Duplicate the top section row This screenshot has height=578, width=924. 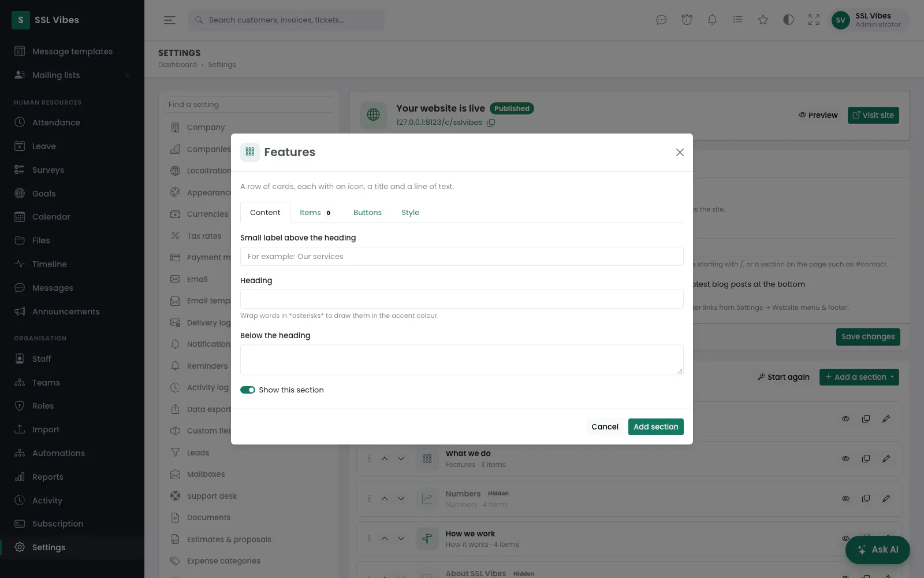pos(866,419)
